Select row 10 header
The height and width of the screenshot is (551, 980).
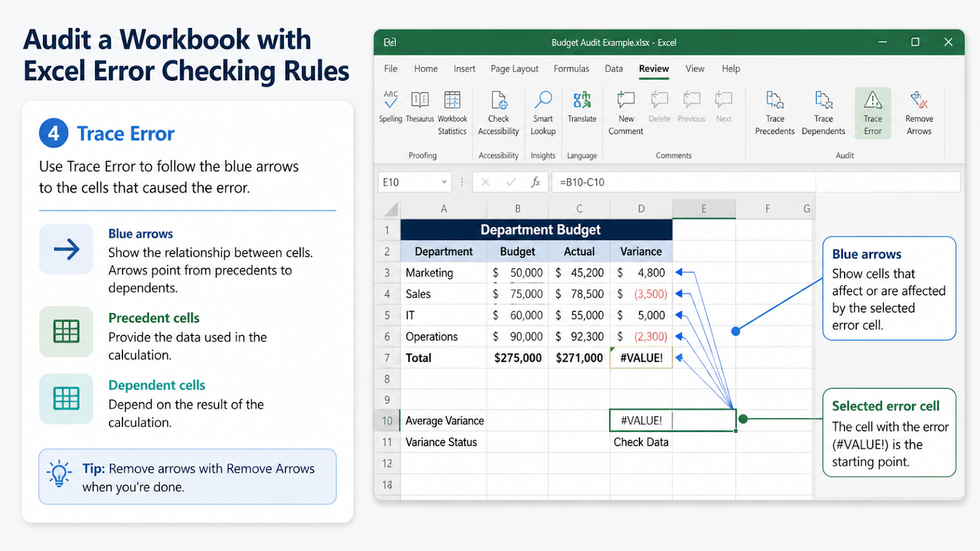click(387, 421)
